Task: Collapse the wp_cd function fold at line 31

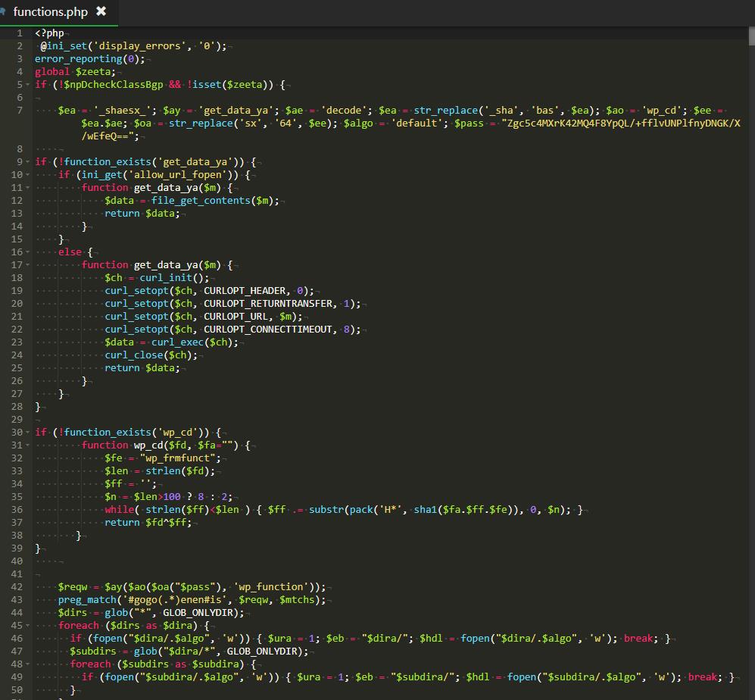Action: click(27, 445)
